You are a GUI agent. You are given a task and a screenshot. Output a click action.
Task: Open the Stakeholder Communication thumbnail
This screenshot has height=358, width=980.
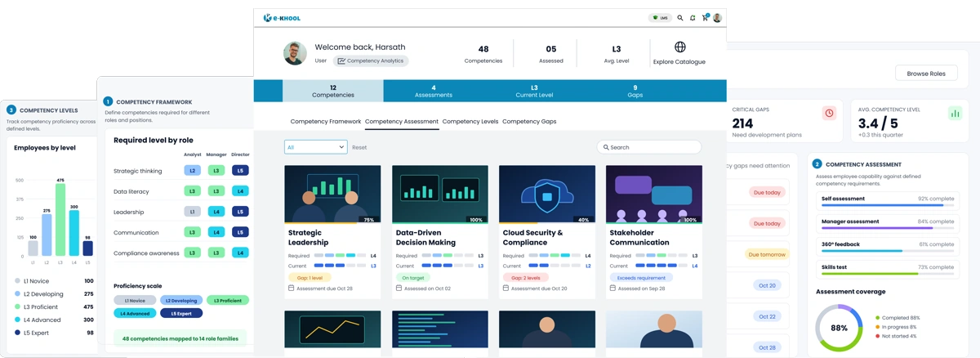654,195
